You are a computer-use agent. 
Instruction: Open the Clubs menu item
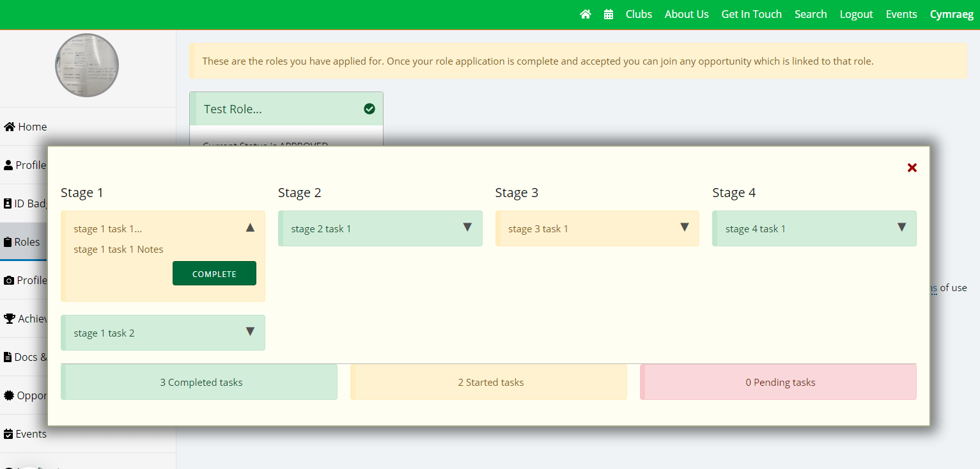point(639,14)
